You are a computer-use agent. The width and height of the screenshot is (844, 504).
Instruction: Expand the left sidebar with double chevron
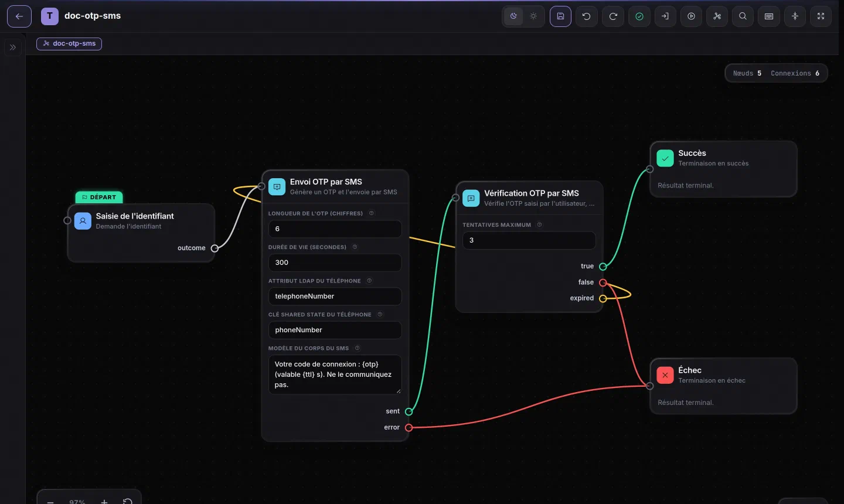[13, 47]
